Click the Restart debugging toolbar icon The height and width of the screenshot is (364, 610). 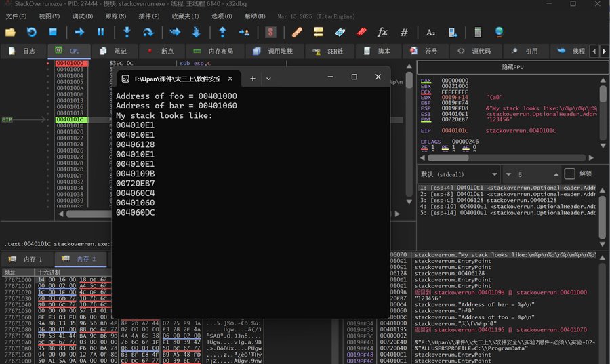tap(31, 32)
